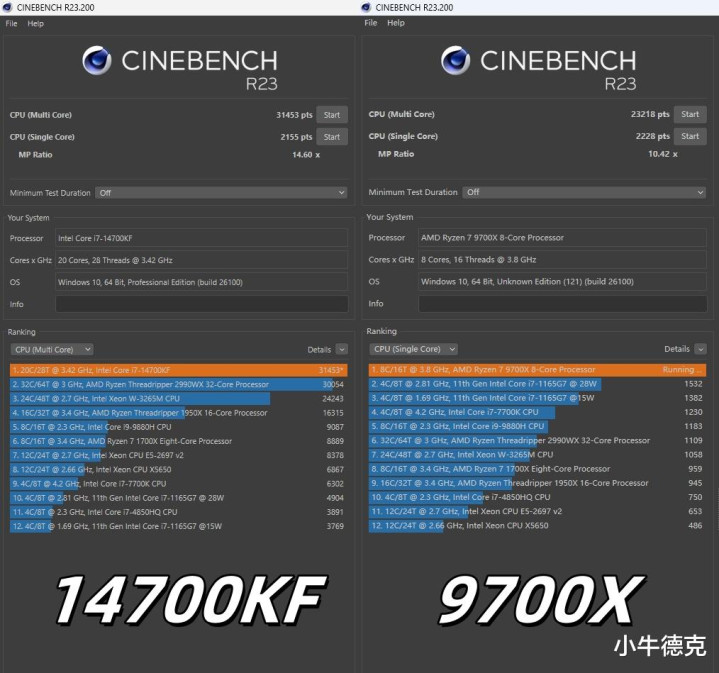Click OS field Unknown Edition (121)

click(x=563, y=282)
